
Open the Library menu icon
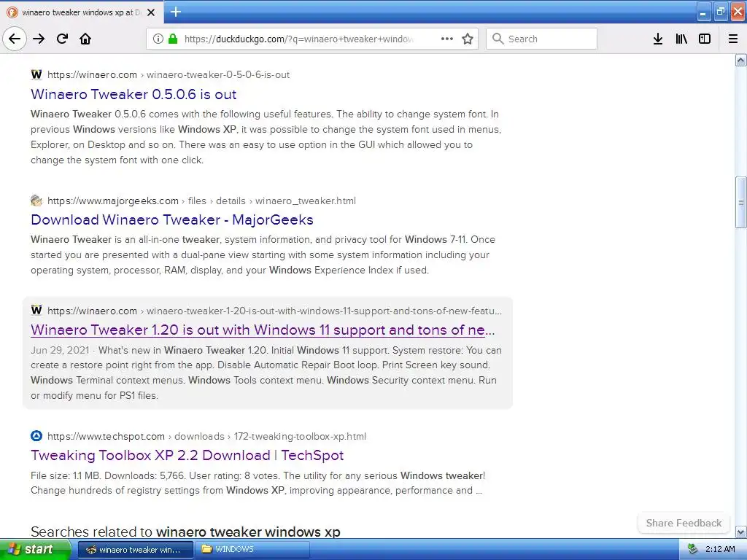pos(681,39)
